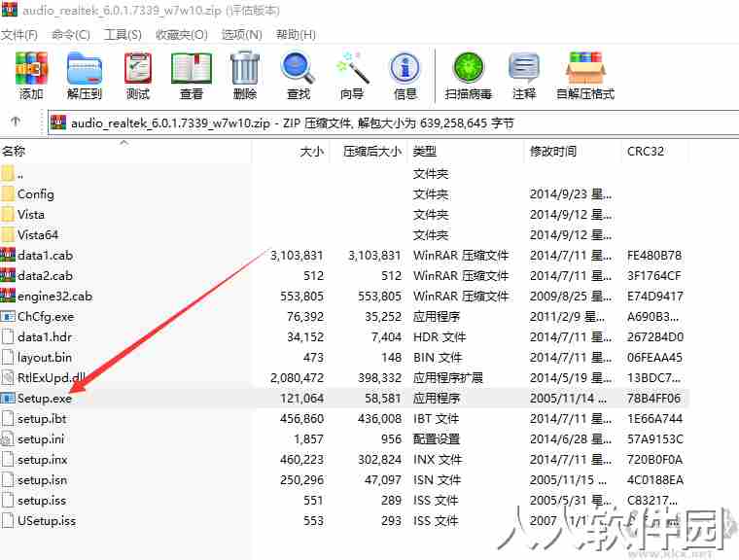Click the Vista64 folder icon
The width and height of the screenshot is (739, 560).
pos(8,234)
